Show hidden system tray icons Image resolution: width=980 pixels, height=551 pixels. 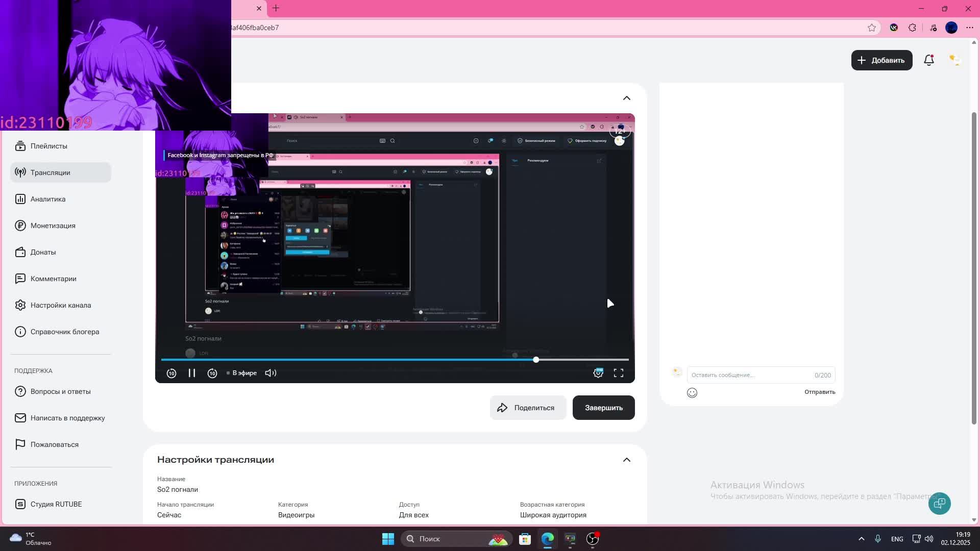862,539
